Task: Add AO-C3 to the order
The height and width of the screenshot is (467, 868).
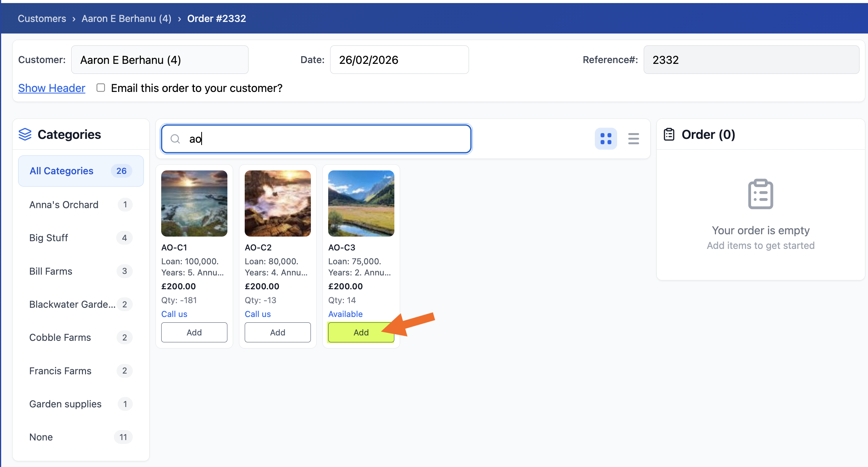Action: pos(361,332)
